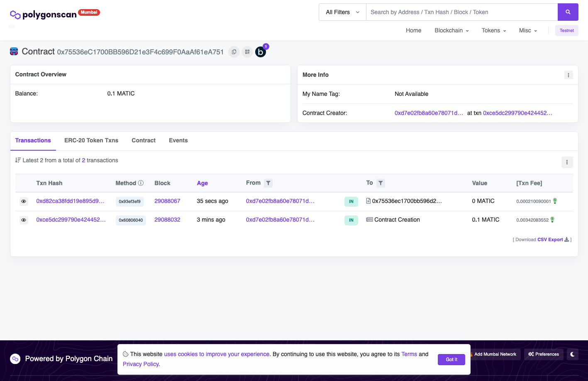Focus the search by address field

point(462,12)
